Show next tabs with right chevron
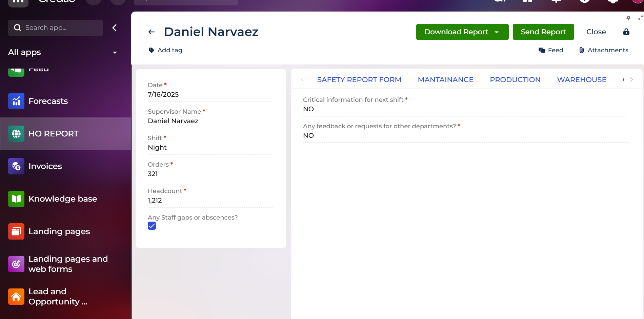 click(x=632, y=79)
